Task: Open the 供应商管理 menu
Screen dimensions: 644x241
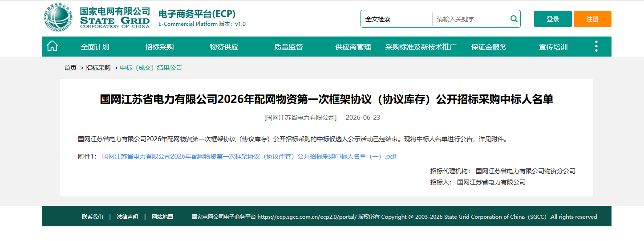Action: click(x=353, y=47)
